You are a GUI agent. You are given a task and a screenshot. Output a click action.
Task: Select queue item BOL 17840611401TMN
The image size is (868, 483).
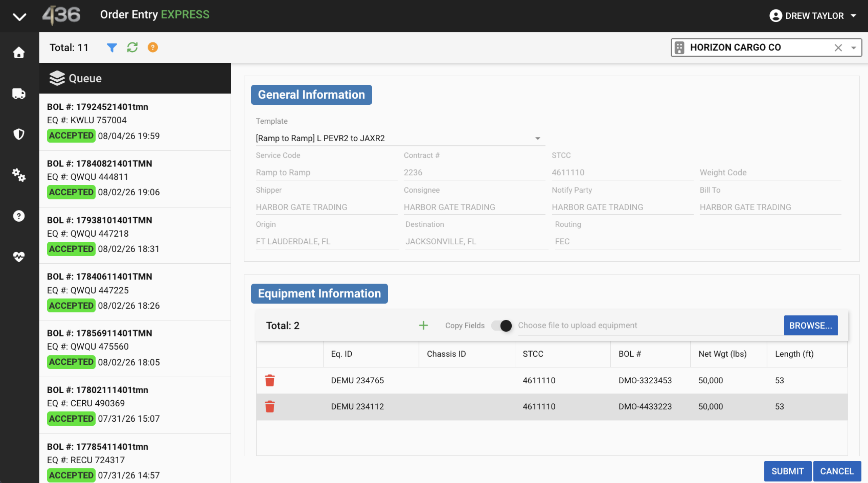point(135,292)
